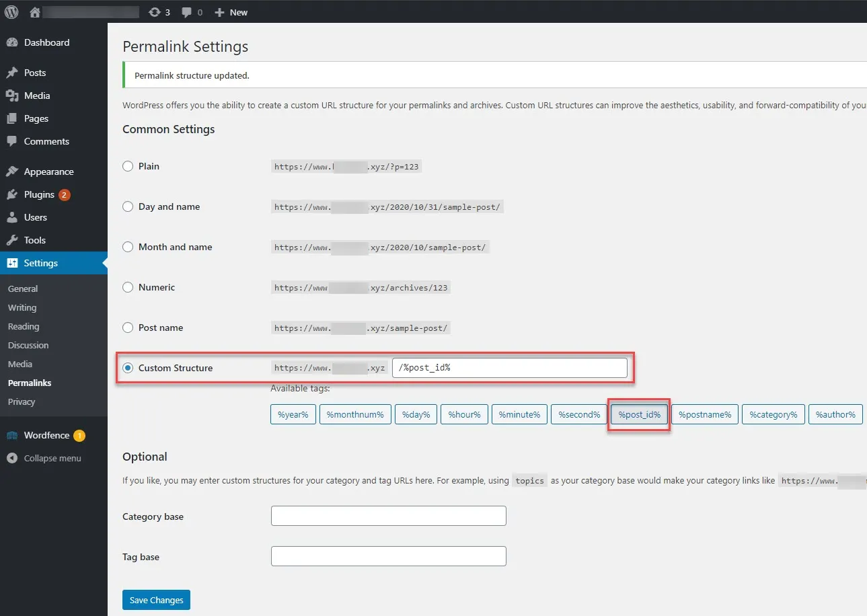Select the Day and name radio button
This screenshot has height=616, width=867.
pyautogui.click(x=128, y=206)
